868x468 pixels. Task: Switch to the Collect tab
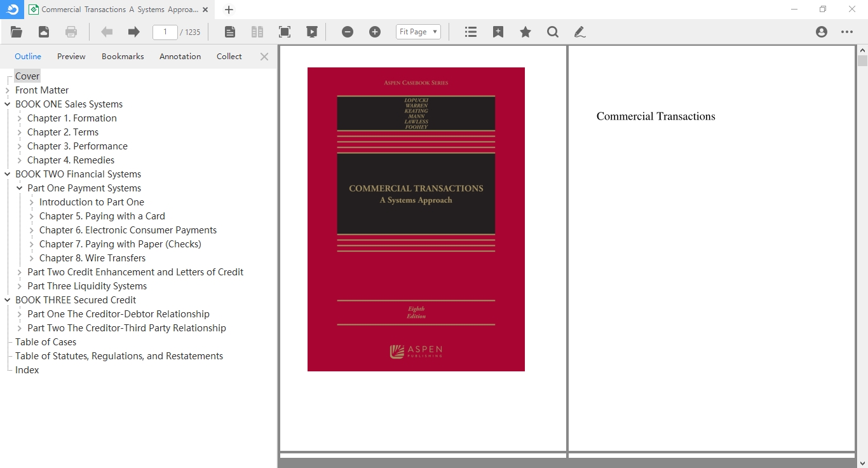229,57
